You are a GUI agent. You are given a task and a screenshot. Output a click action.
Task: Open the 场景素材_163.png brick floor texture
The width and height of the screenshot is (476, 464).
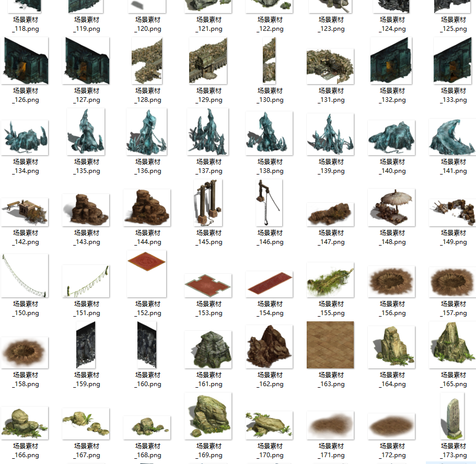(330, 345)
